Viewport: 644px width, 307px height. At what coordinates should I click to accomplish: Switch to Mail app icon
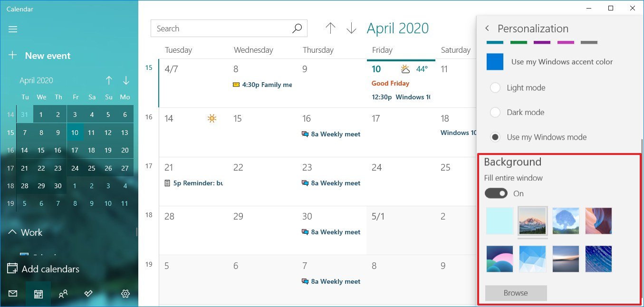[x=13, y=294]
